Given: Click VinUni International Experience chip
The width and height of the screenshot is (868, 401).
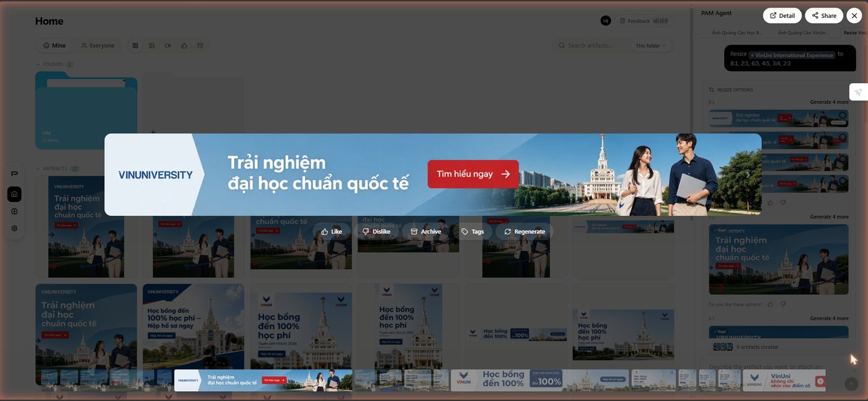Looking at the screenshot, I should click(x=792, y=55).
